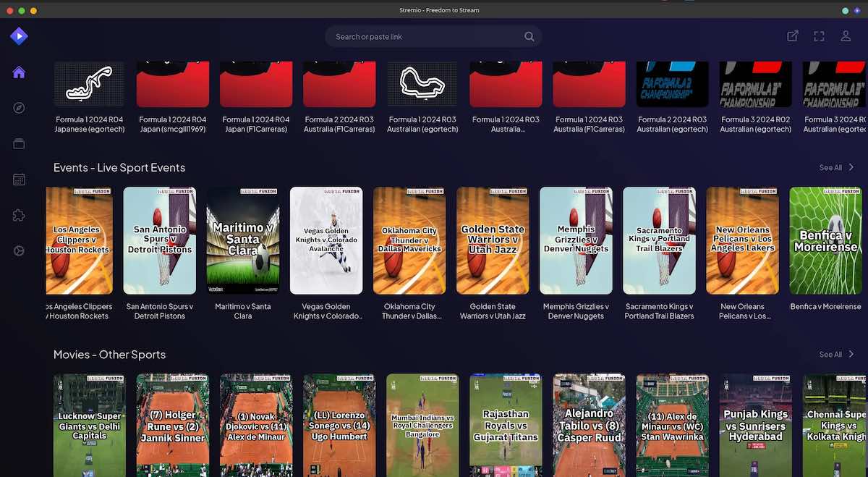
Task: Open the Library icon in sidebar
Action: click(19, 143)
